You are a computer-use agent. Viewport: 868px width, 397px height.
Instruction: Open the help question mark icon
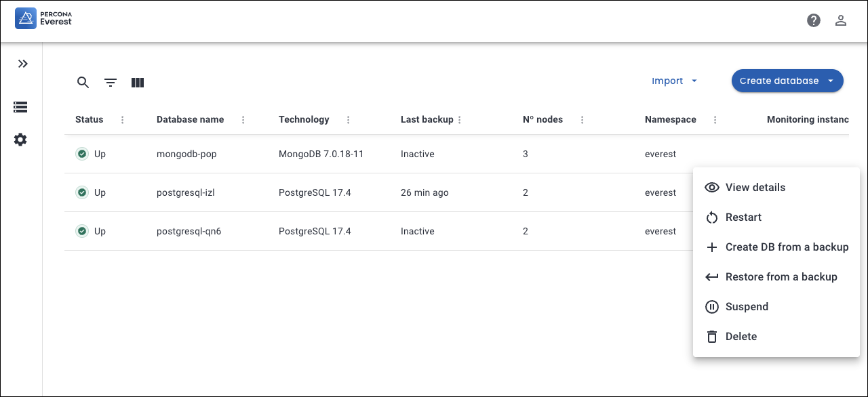[814, 20]
